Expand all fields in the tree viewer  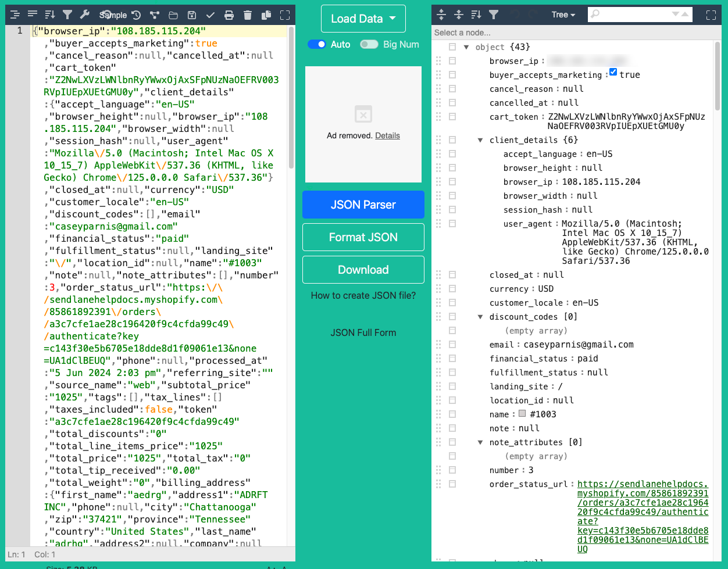(x=441, y=15)
